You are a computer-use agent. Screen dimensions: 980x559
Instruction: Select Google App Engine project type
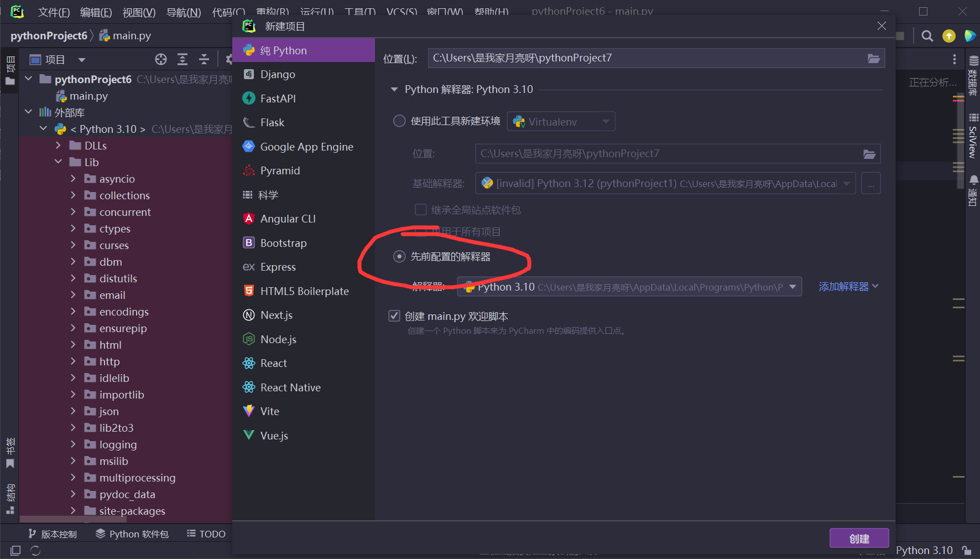click(303, 147)
